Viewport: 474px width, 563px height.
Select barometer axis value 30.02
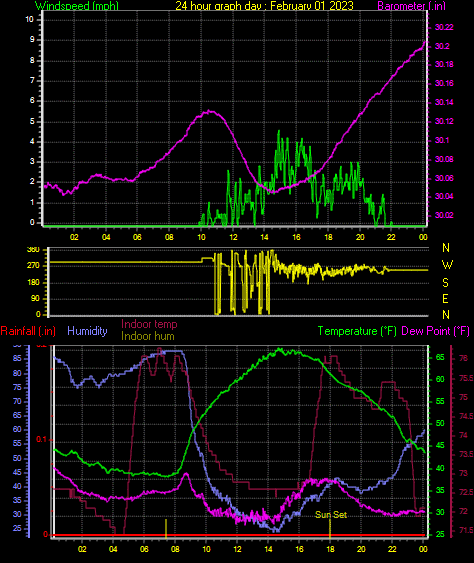pos(444,215)
